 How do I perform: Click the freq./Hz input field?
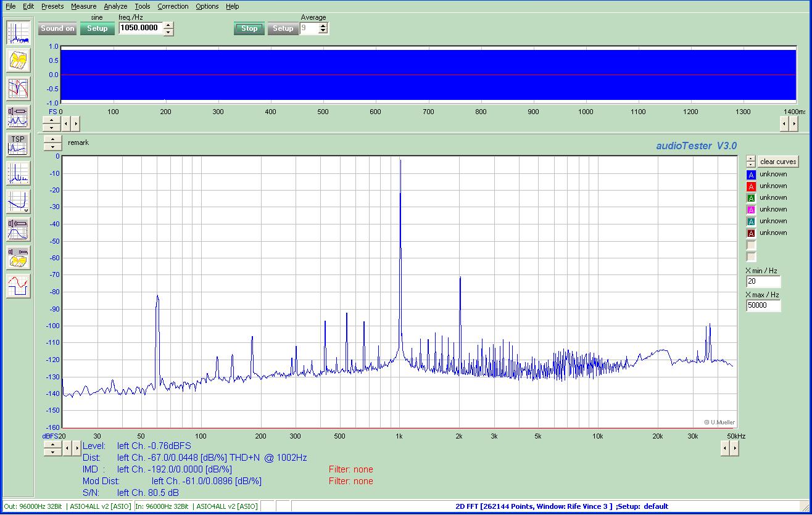click(x=140, y=28)
